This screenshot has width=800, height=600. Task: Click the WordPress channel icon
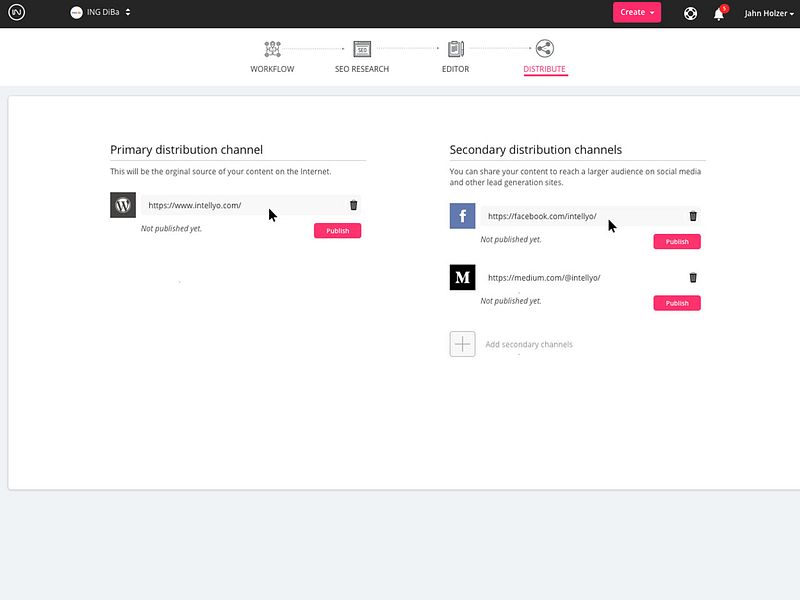click(x=123, y=205)
